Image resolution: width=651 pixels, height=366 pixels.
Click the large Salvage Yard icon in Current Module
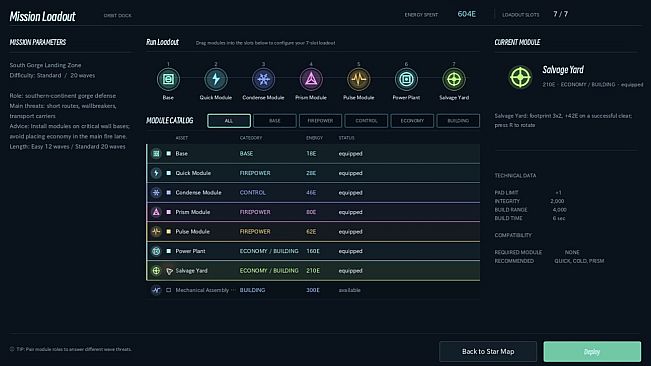click(x=520, y=77)
